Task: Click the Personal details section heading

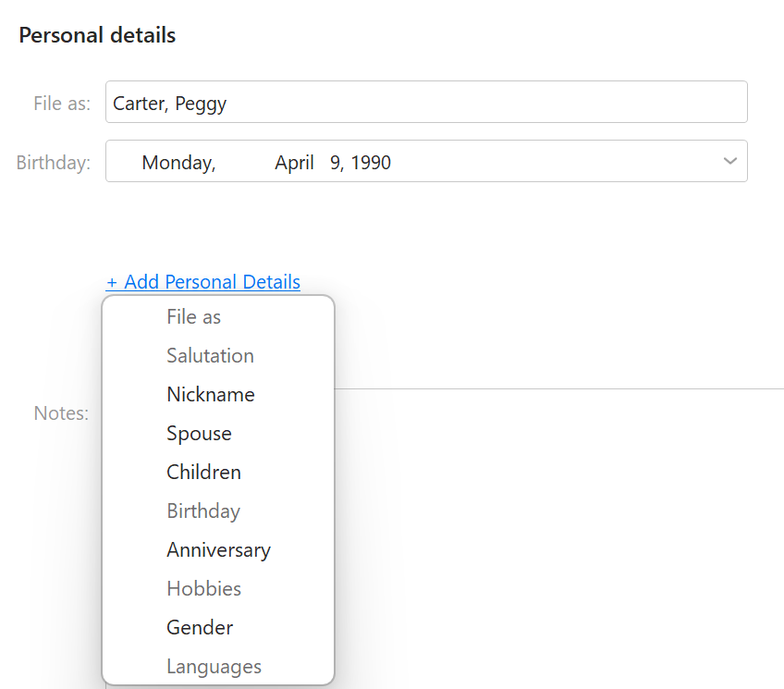Action: pyautogui.click(x=97, y=36)
